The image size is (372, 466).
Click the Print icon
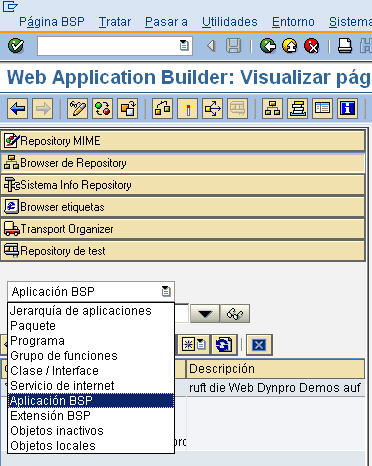345,46
